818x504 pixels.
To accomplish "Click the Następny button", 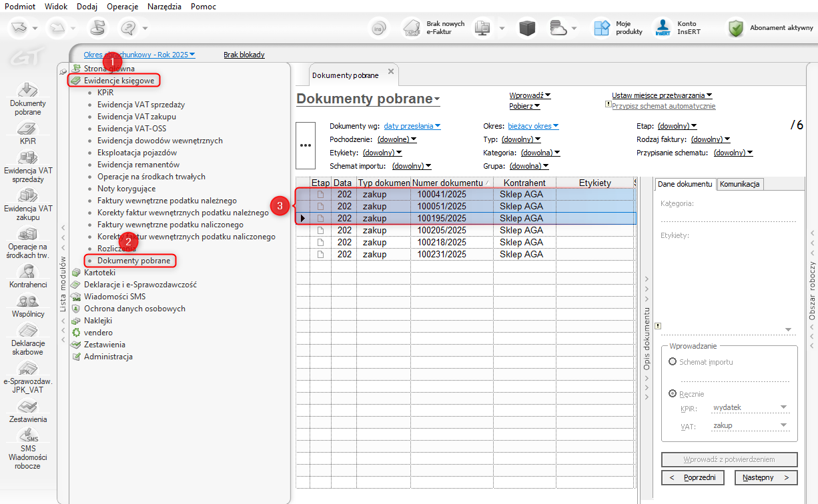I will point(766,477).
